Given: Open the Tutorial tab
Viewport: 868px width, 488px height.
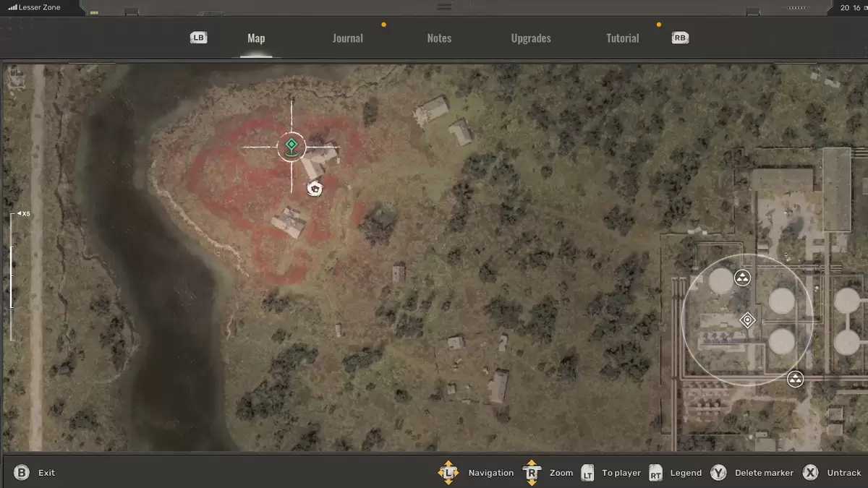Looking at the screenshot, I should [x=622, y=38].
